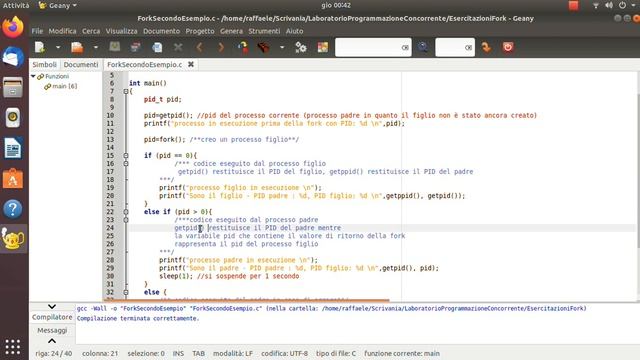
Task: Run the program with gears icon
Action: [x=301, y=47]
